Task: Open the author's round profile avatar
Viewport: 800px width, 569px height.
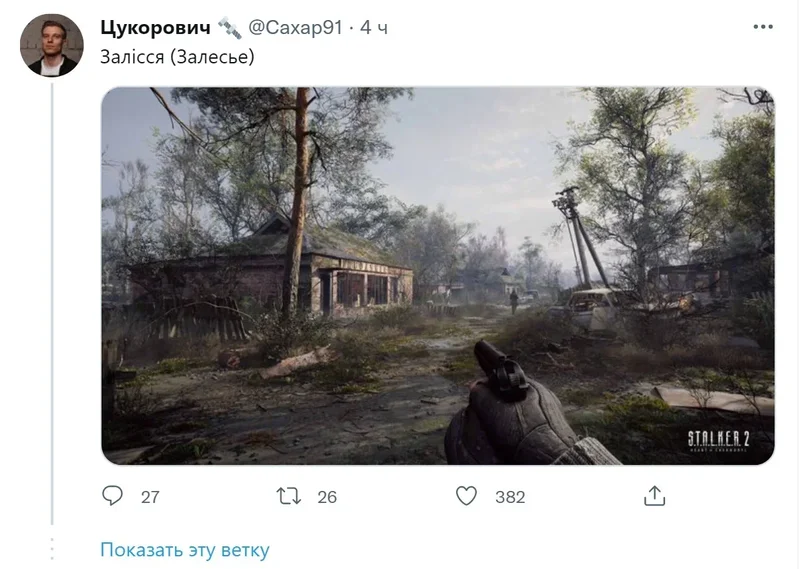Action: (x=52, y=45)
